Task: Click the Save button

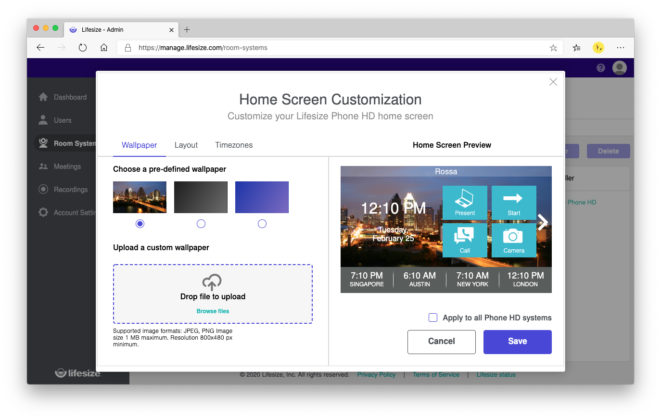Action: pyautogui.click(x=517, y=342)
